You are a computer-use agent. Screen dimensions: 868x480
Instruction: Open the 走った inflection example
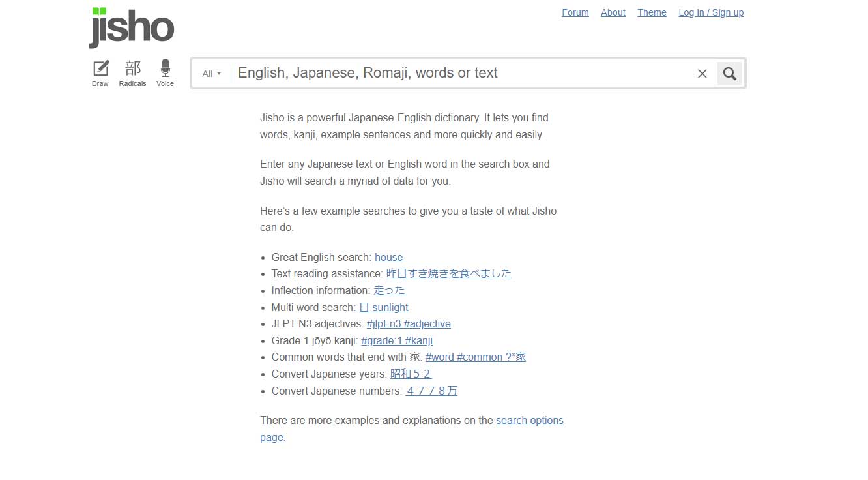[389, 290]
